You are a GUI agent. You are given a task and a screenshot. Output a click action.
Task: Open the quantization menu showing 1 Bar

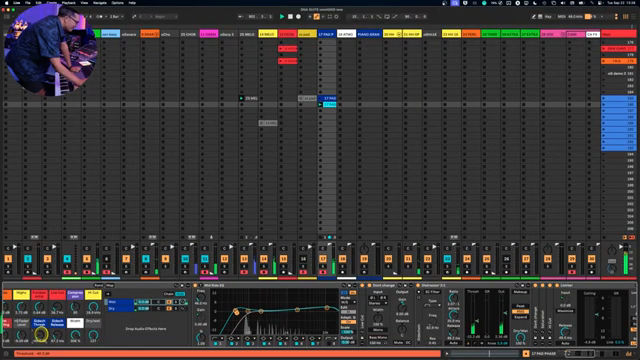coord(116,17)
